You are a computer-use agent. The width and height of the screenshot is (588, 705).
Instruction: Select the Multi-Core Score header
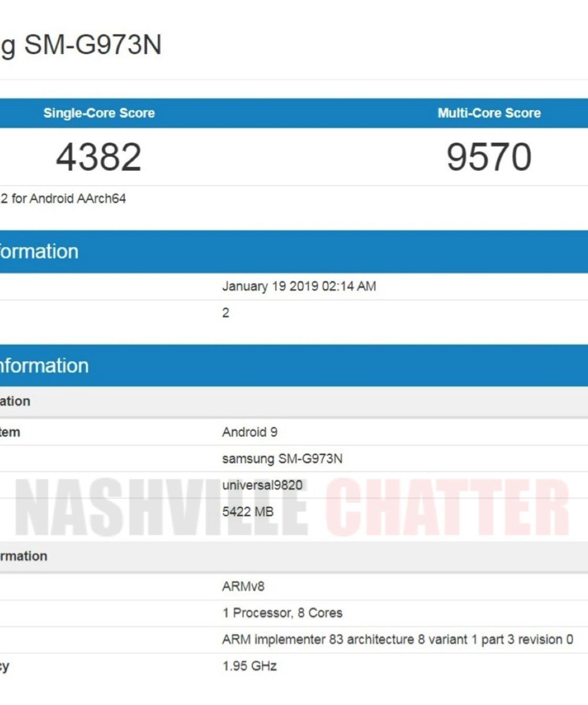coord(489,113)
